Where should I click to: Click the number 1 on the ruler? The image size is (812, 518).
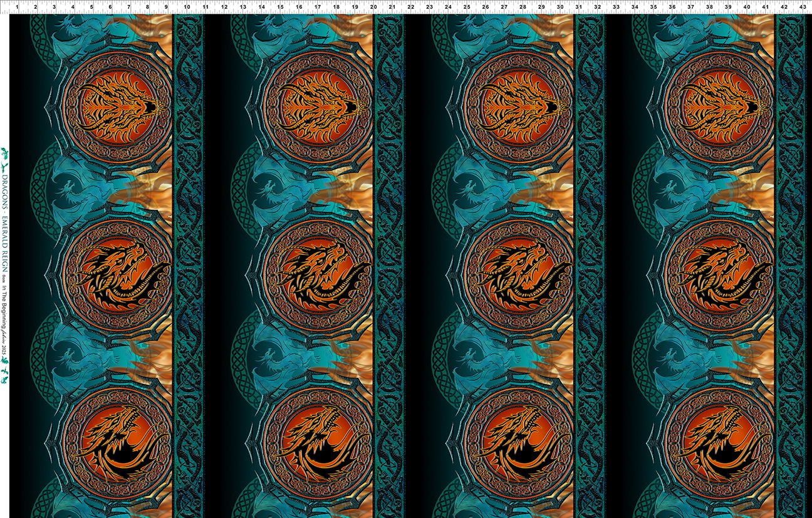[16, 7]
